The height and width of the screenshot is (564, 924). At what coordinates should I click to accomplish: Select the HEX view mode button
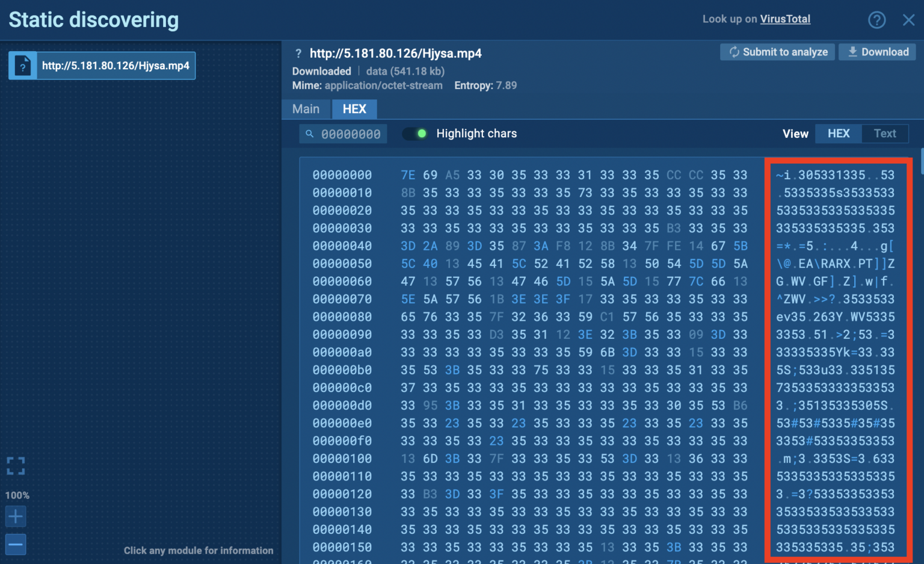[x=838, y=134]
